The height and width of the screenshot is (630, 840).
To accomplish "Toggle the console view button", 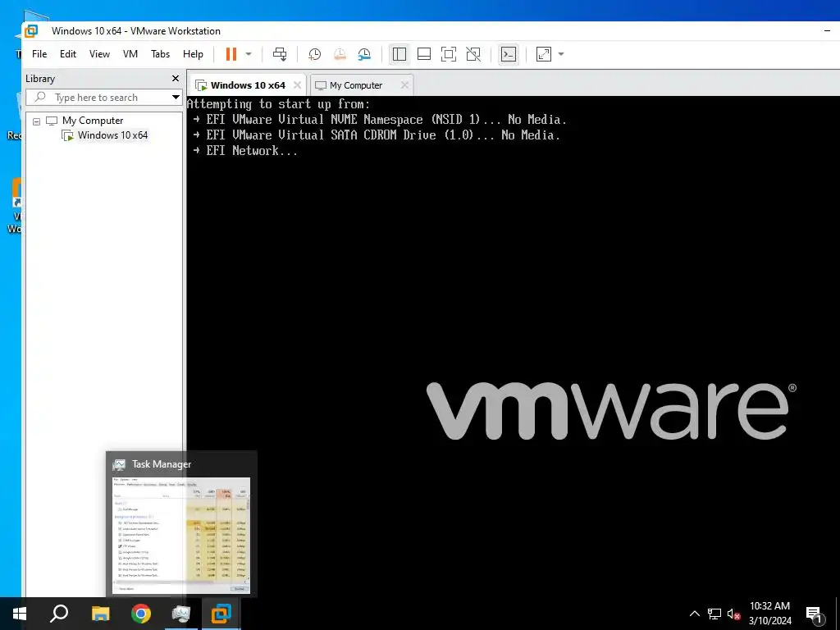I will (x=509, y=54).
